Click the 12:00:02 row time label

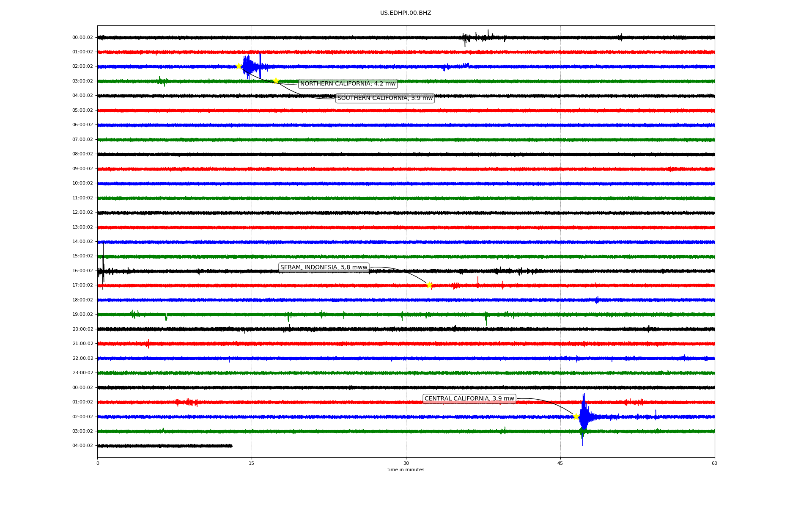tap(82, 213)
